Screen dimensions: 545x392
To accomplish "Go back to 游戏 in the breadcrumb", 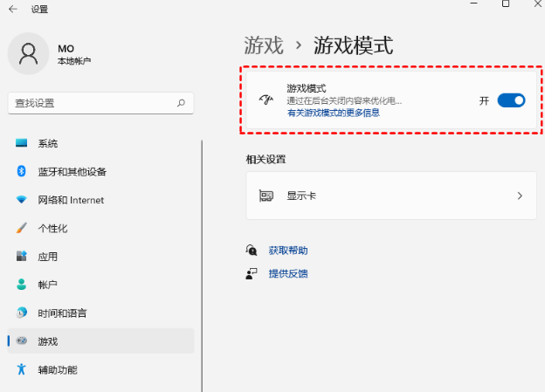I will (x=264, y=45).
